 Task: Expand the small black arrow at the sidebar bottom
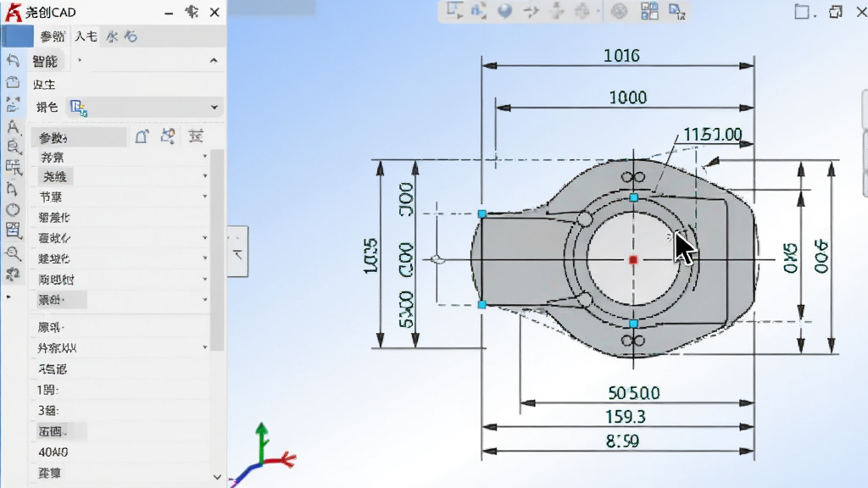pos(8,297)
